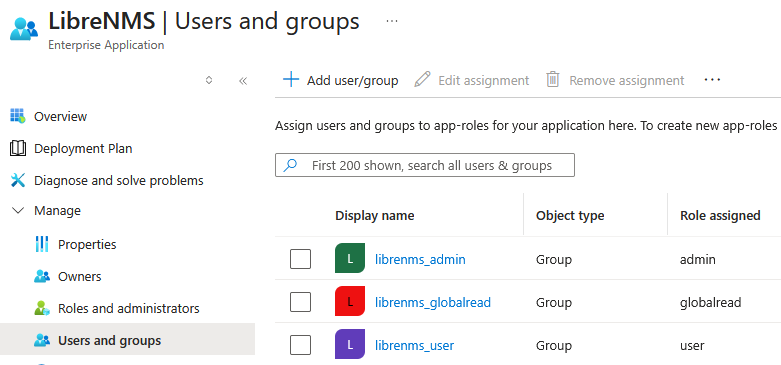Click 'Group' object type in librenms_user row
The image size is (781, 365).
click(554, 346)
